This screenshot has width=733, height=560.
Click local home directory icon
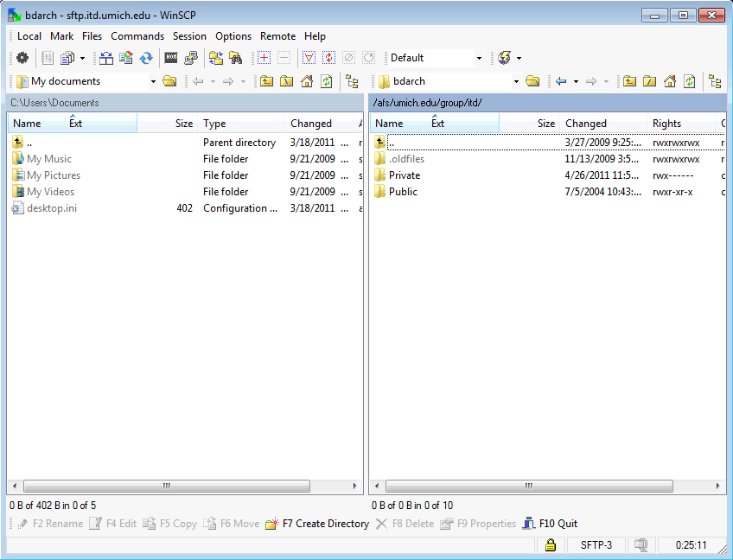pos(307,81)
